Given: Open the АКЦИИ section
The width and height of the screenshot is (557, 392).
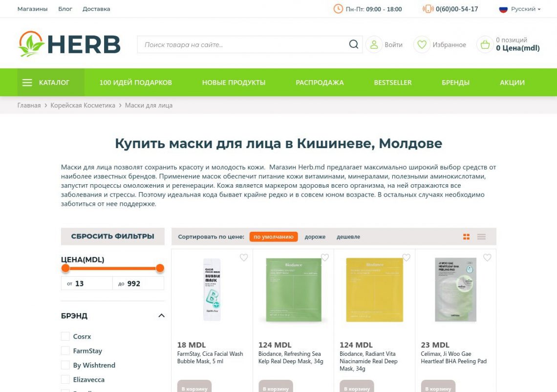Looking at the screenshot, I should (x=512, y=83).
